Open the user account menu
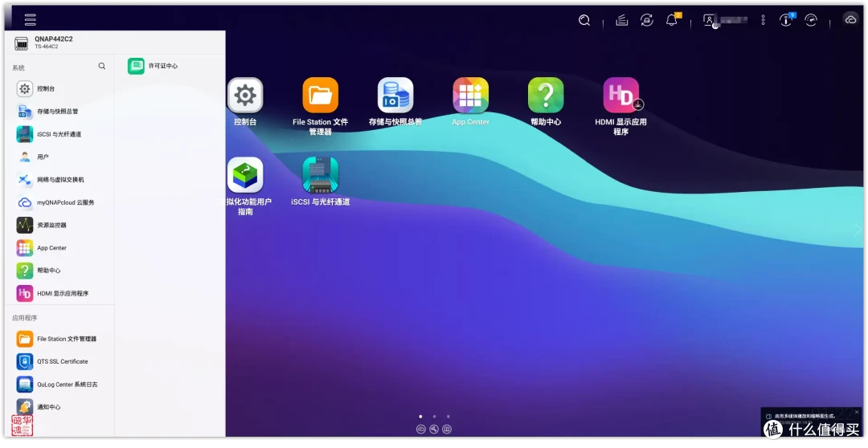Viewport: 868px width, 448px height. (x=725, y=20)
